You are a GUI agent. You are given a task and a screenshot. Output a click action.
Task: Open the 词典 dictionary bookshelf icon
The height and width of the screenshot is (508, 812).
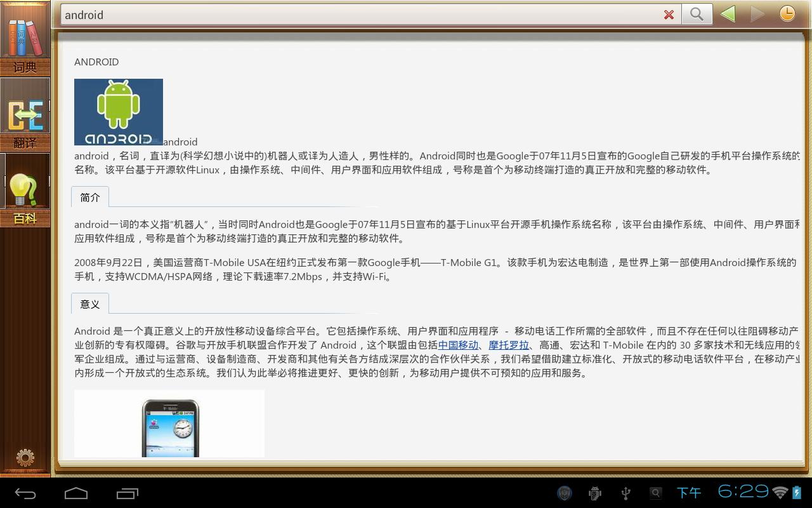25,38
